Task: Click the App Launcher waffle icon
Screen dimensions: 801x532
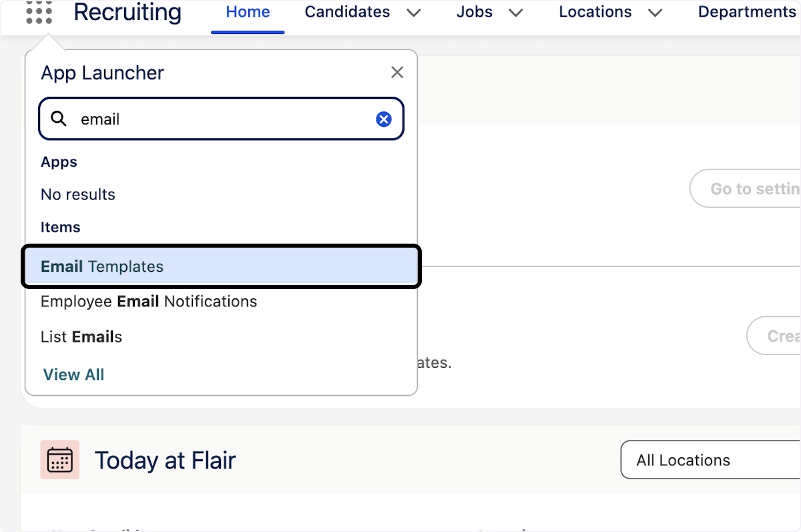Action: pos(39,13)
